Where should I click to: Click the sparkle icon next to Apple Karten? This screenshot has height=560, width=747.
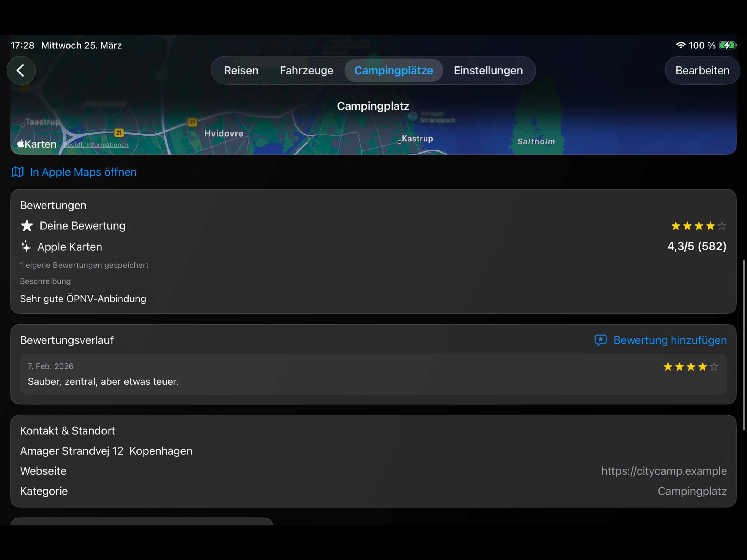[x=26, y=247]
